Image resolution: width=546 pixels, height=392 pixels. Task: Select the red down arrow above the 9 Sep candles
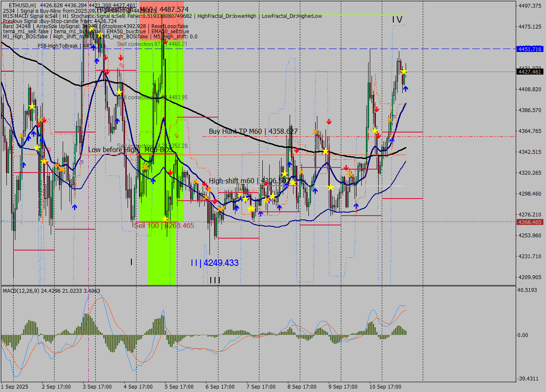coord(377,109)
